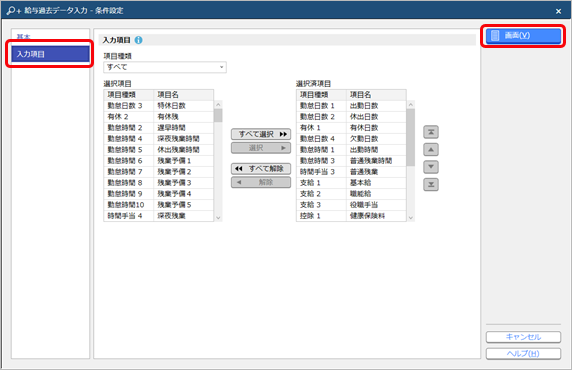The height and width of the screenshot is (370, 572).
Task: Click the すべて選択 button
Action: (x=261, y=134)
